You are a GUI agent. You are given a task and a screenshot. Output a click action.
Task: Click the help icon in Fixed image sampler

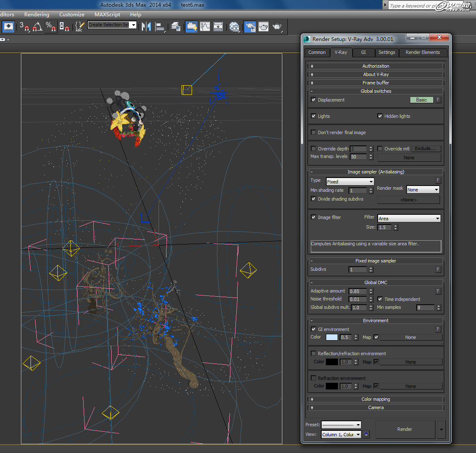438,269
